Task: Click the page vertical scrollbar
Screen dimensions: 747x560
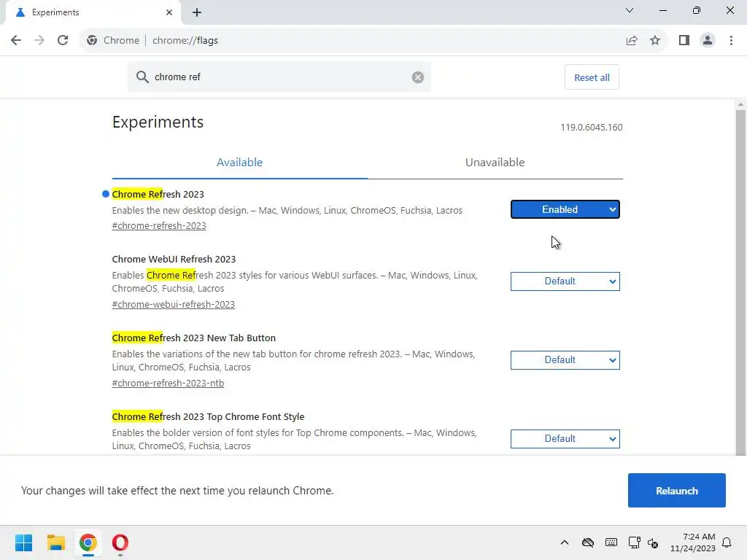Action: tap(740, 282)
